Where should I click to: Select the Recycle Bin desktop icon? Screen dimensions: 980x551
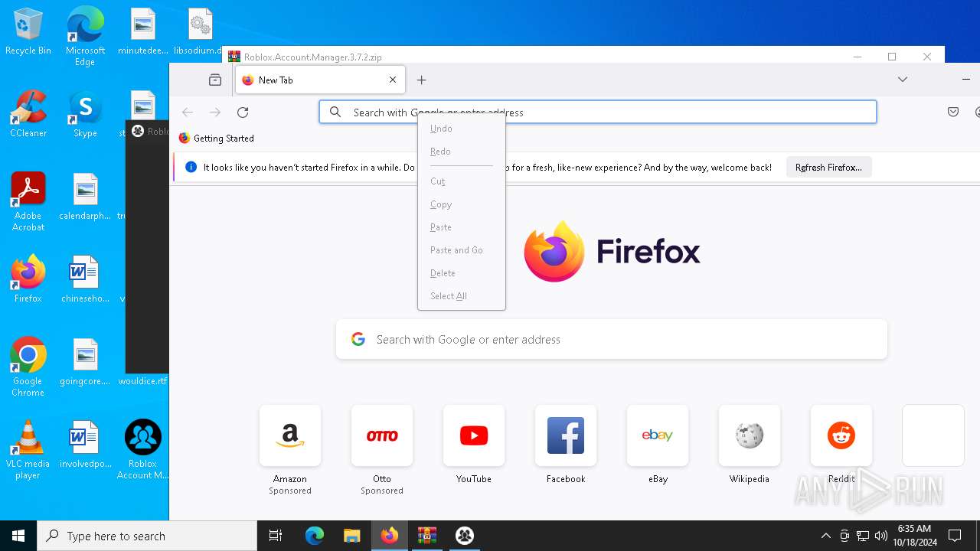(28, 32)
